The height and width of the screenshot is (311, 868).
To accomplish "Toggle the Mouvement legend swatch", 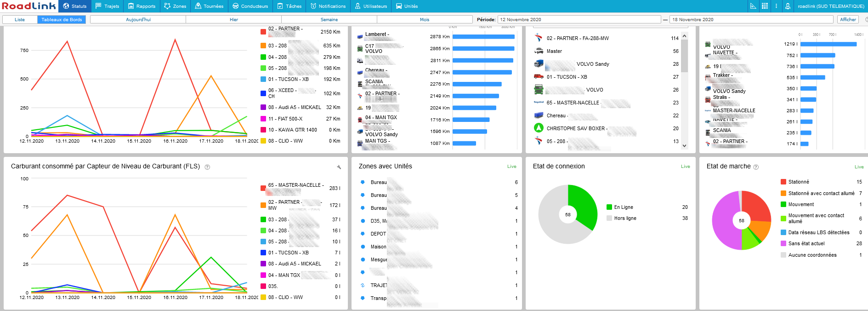I will tap(783, 204).
